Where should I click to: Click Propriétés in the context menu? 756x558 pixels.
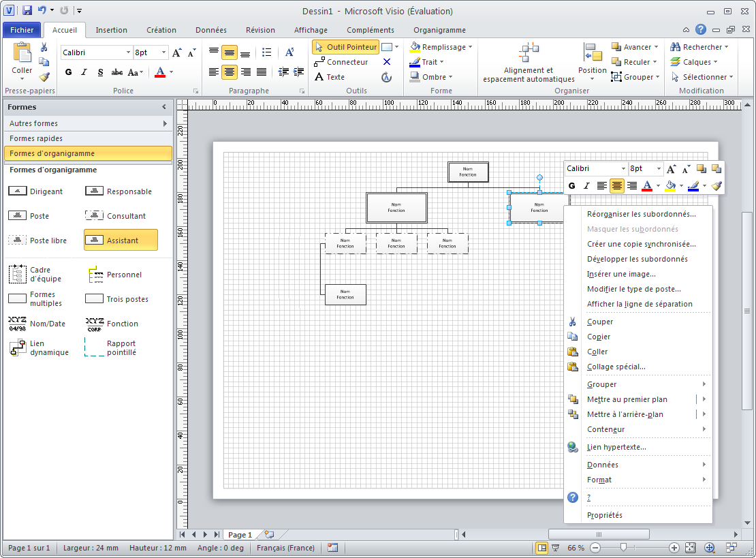[x=604, y=515]
